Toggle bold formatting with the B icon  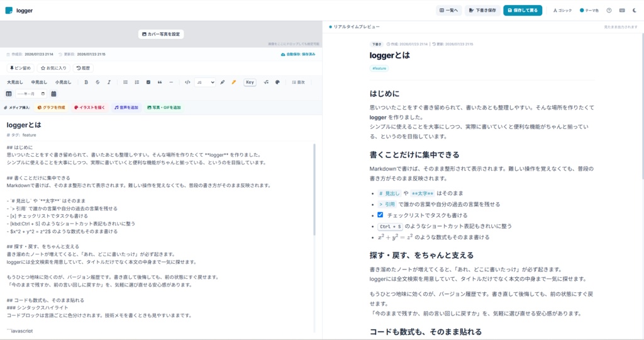[x=86, y=82]
